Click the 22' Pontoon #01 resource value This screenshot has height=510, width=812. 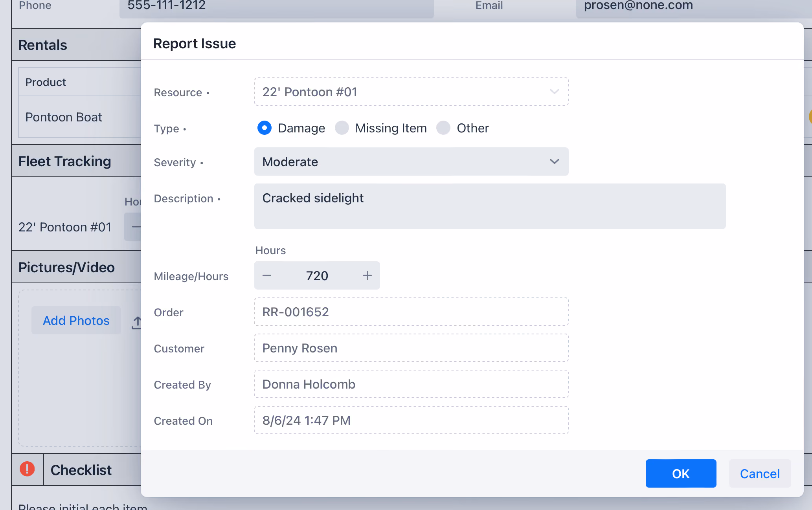tap(310, 92)
